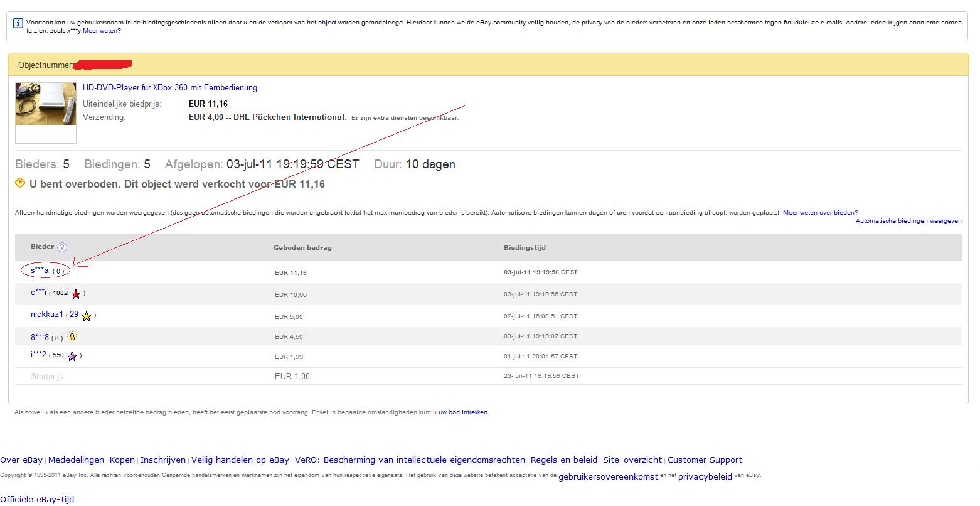The width and height of the screenshot is (980, 506).
Task: Click bid time 02-jul-11 16:00:51 CEST
Action: tap(541, 316)
